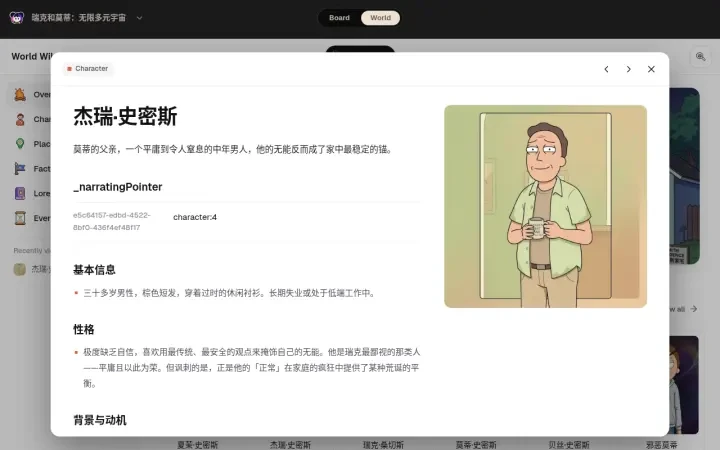Open Events sidebar hourglass icon
The width and height of the screenshot is (720, 450).
[20, 218]
